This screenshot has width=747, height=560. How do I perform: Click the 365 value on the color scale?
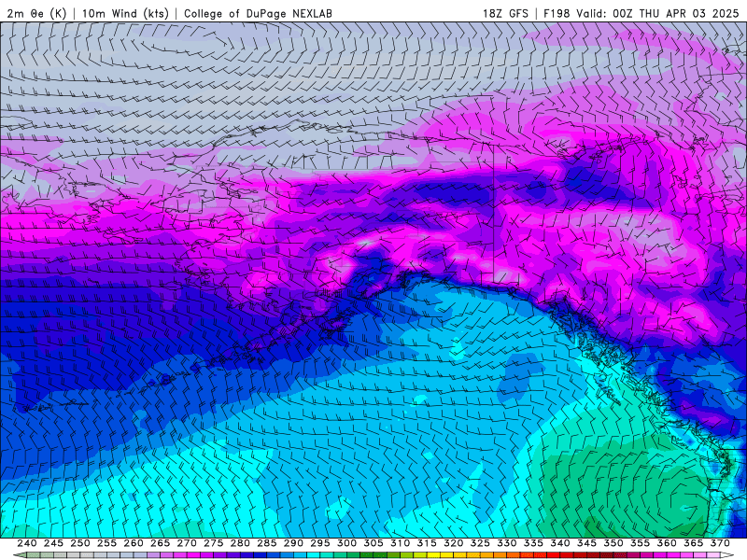(x=694, y=543)
